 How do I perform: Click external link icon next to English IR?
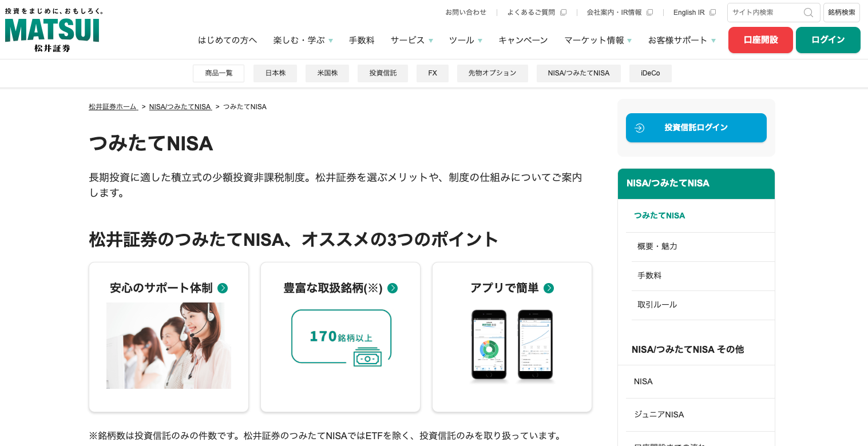pos(712,13)
